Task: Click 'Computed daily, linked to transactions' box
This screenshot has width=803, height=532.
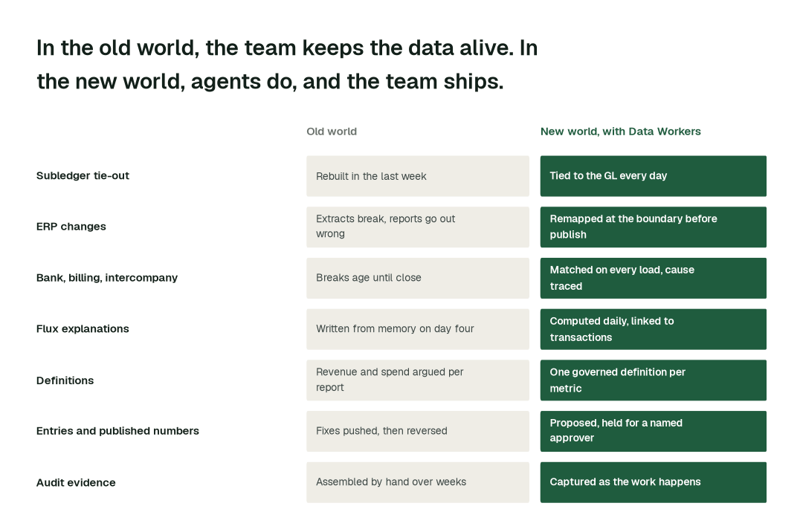Action: pyautogui.click(x=653, y=329)
